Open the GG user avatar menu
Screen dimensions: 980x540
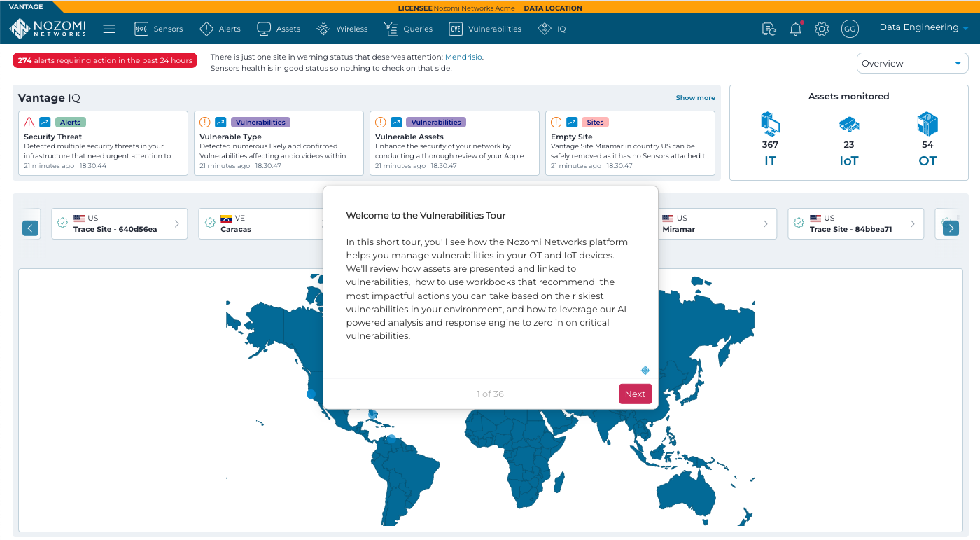(x=850, y=29)
